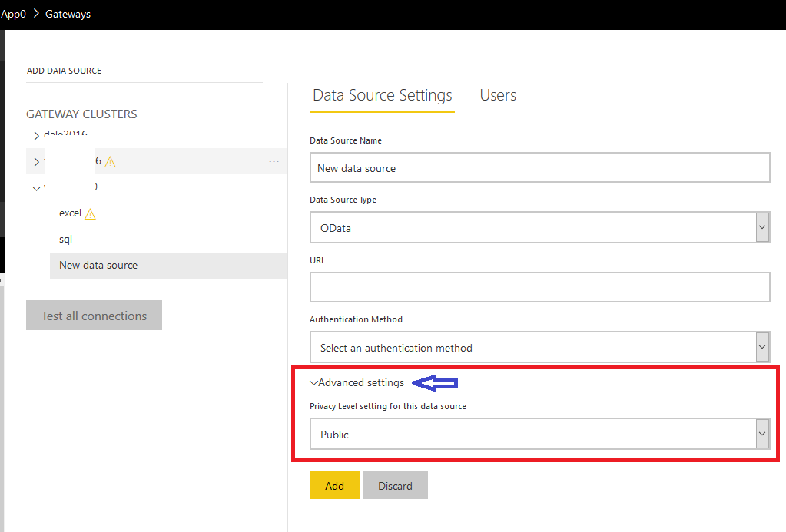Click into the URL input field

[x=539, y=287]
